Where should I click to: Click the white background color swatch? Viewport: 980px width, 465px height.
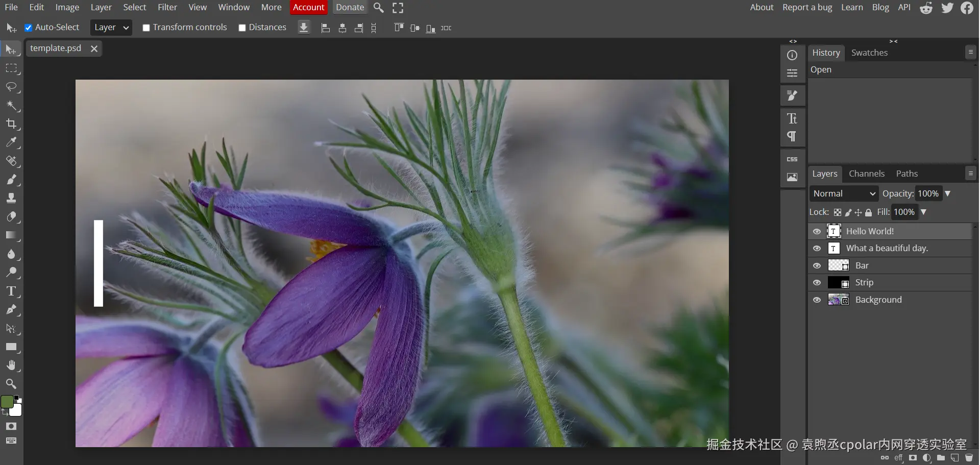[x=17, y=411]
